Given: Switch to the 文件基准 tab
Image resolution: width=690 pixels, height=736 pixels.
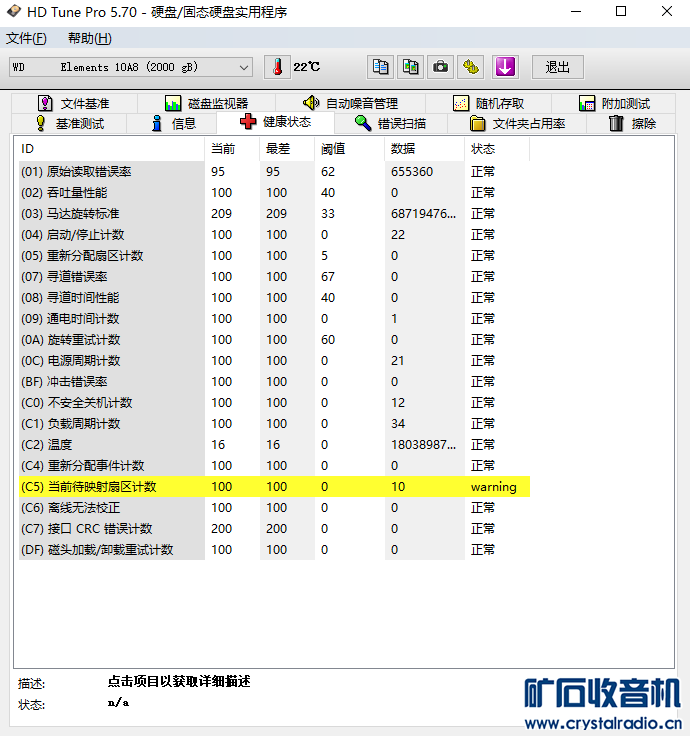Looking at the screenshot, I should [x=74, y=103].
